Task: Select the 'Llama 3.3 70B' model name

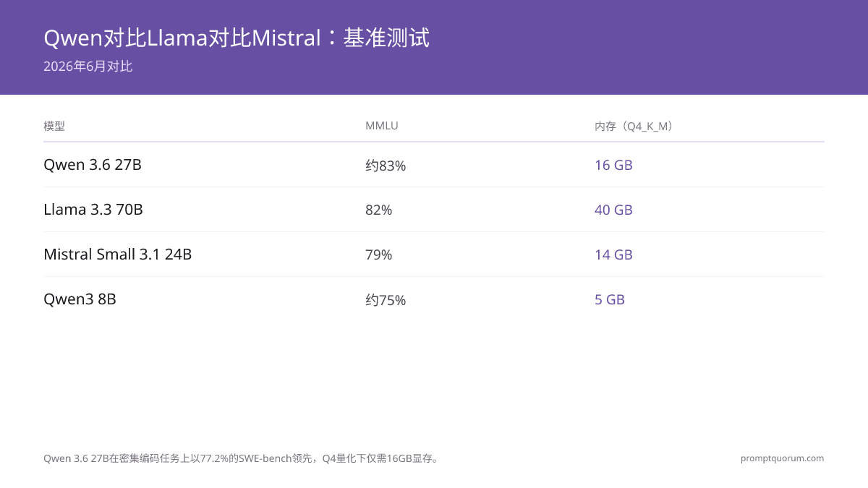Action: coord(93,210)
